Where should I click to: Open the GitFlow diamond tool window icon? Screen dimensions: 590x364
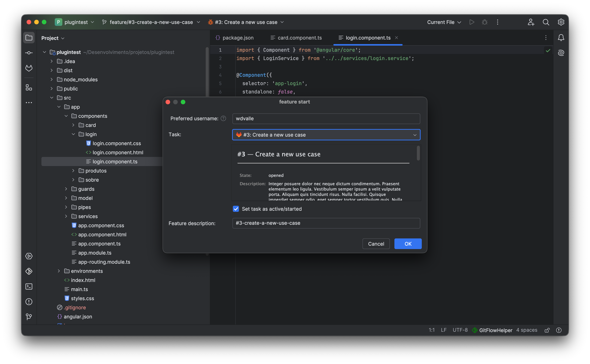tap(29, 271)
